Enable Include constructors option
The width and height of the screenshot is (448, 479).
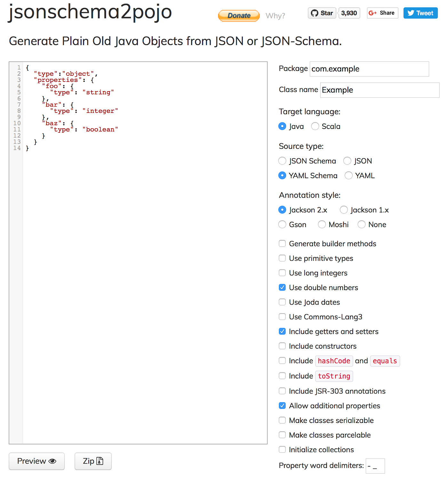point(282,346)
